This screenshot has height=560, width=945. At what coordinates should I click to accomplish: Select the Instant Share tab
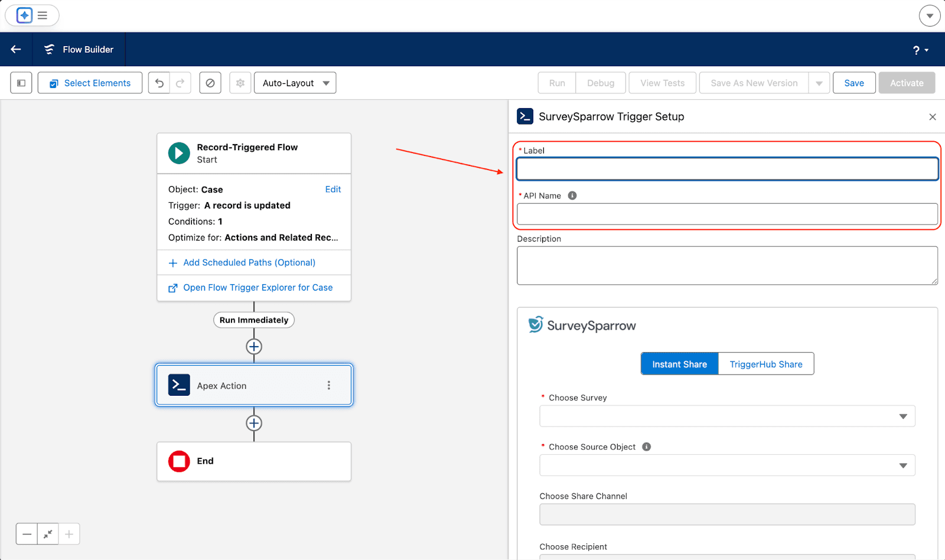(x=679, y=364)
